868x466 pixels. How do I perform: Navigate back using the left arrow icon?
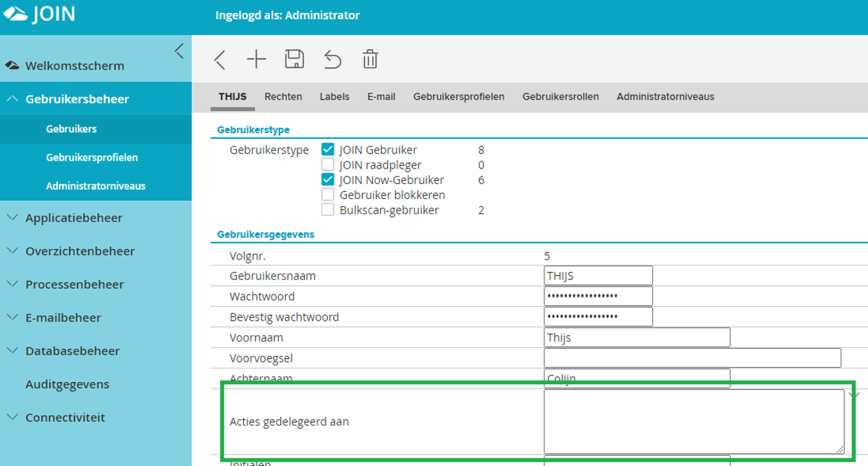point(220,60)
